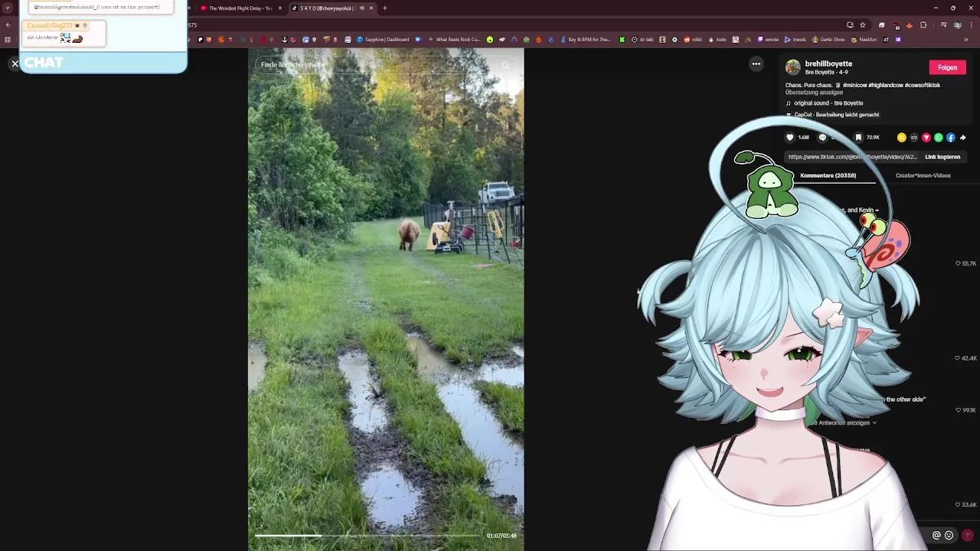Open original sound - Bre Boyette

point(828,103)
